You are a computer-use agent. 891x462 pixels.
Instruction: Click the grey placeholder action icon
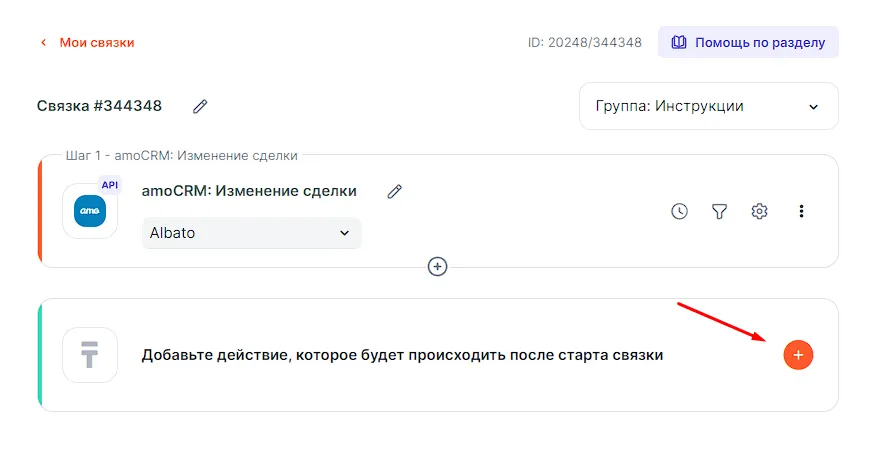(90, 355)
